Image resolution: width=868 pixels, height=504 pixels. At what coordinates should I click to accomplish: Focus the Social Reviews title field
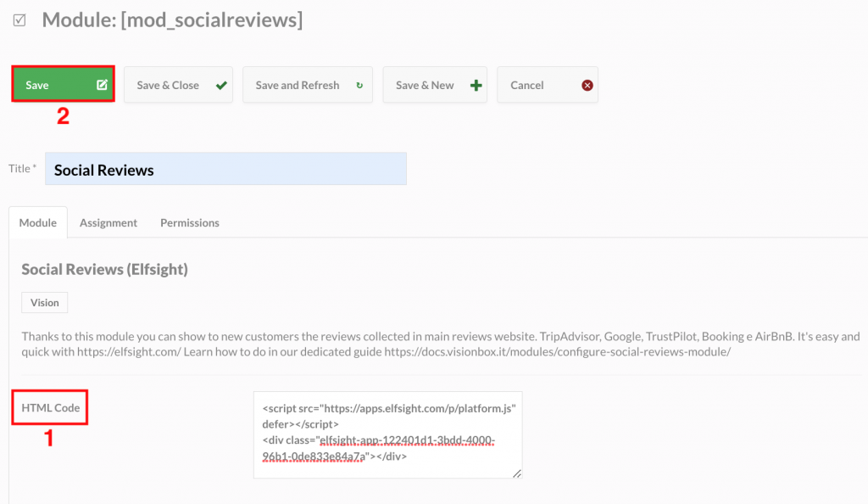point(225,169)
